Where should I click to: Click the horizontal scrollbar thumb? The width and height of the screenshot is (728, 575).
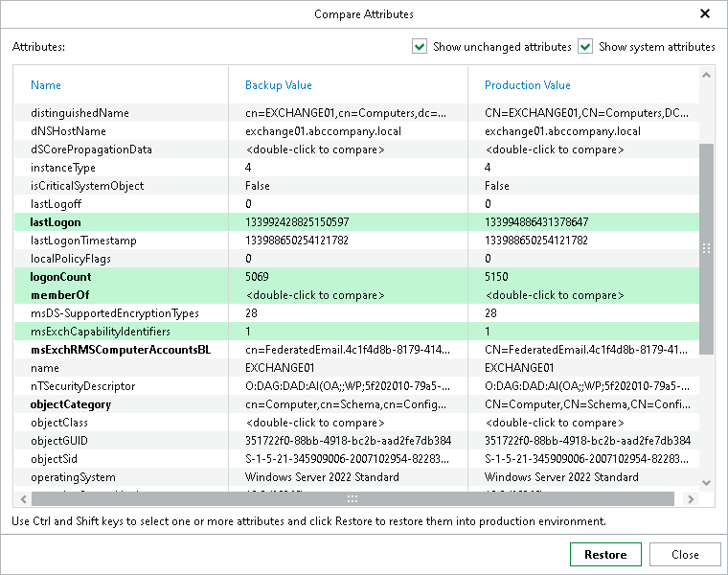pos(351,498)
